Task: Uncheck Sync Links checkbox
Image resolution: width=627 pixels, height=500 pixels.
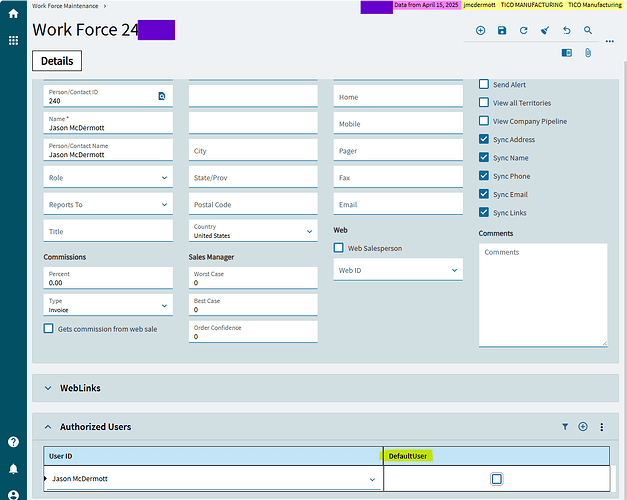Action: point(484,212)
